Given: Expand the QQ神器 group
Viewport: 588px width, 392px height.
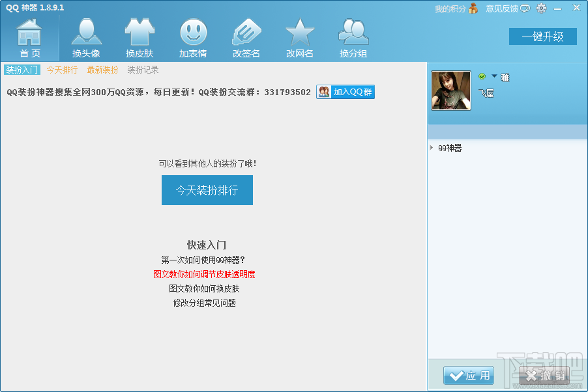Looking at the screenshot, I should [x=432, y=148].
